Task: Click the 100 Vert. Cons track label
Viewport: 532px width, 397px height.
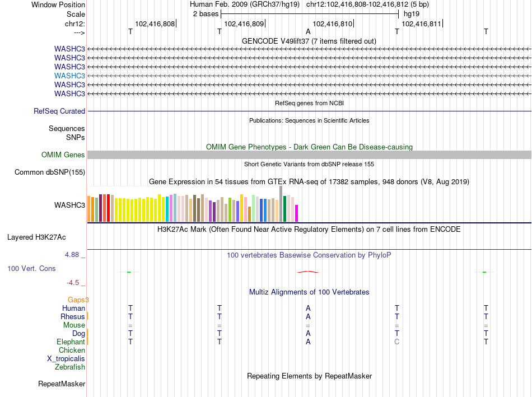Action: [x=31, y=268]
